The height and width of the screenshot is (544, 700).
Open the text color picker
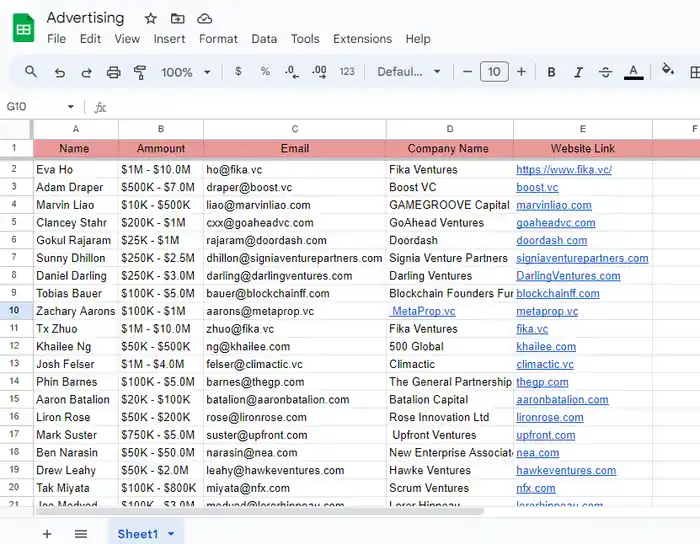pyautogui.click(x=633, y=72)
